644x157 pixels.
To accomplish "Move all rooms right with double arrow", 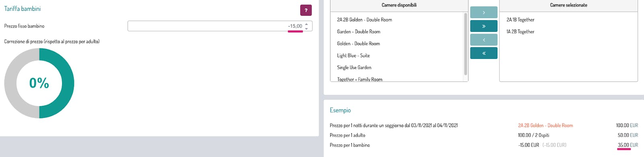I will 484,26.
